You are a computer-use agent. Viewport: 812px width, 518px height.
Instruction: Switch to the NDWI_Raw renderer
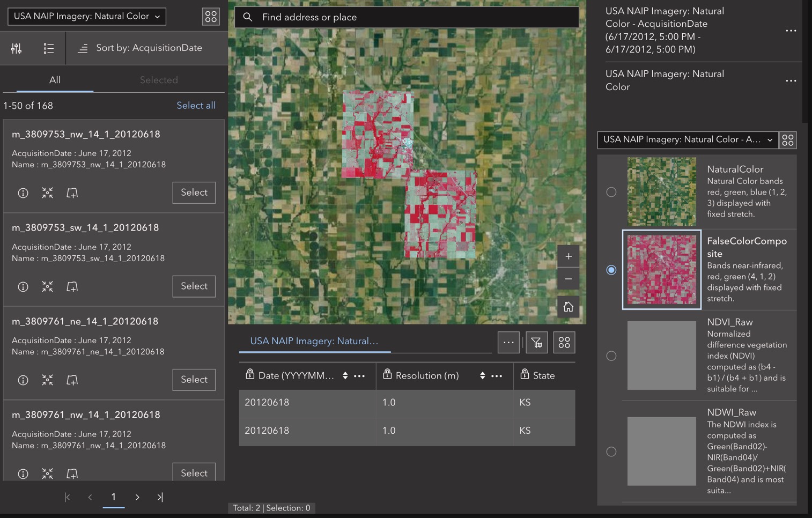click(611, 452)
